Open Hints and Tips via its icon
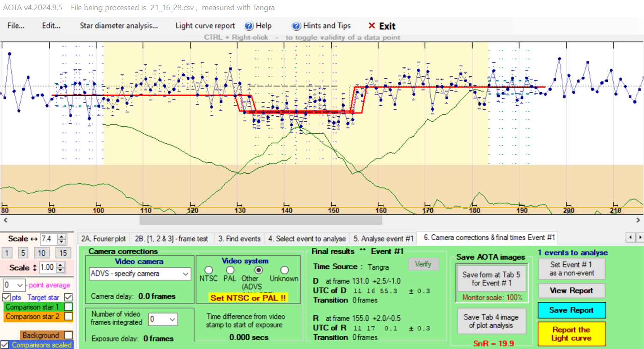 pos(296,26)
